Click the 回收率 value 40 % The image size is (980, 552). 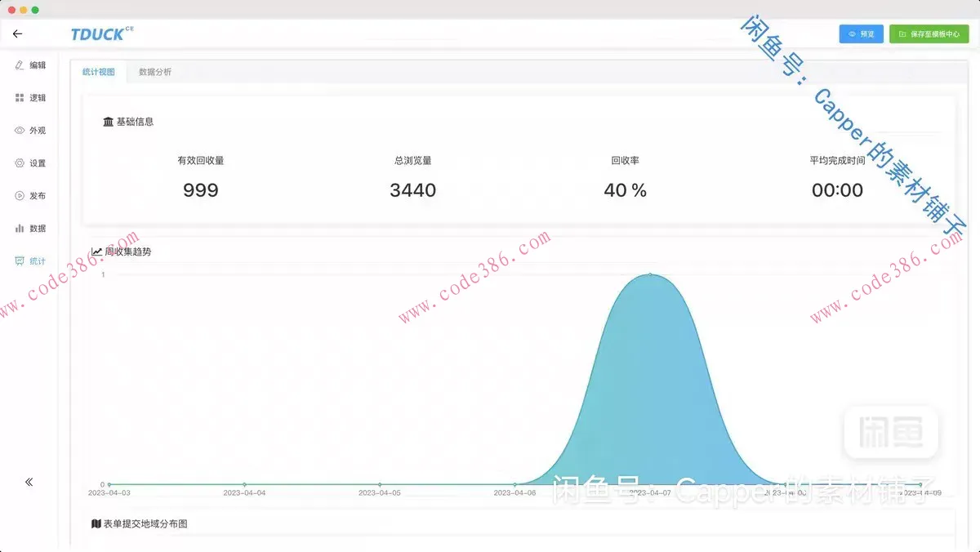point(626,190)
